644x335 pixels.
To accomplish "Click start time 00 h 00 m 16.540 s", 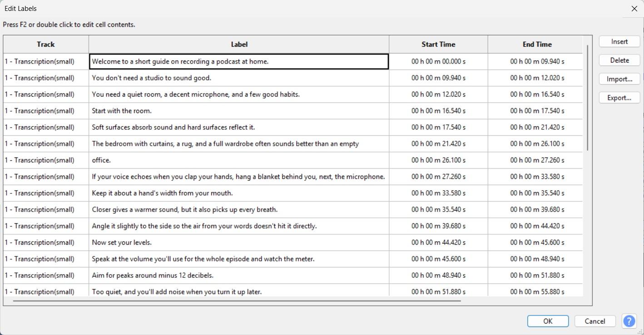I will pyautogui.click(x=438, y=111).
